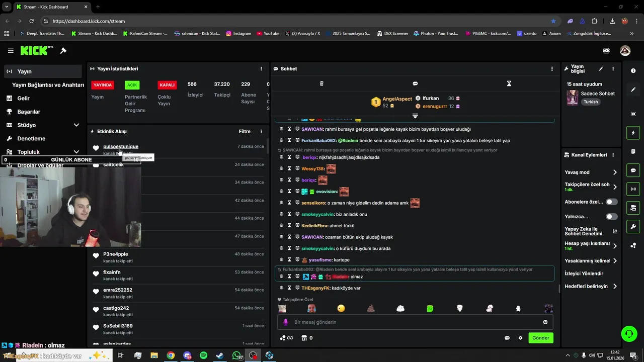Open the hamburger menu beside the Kick logo
644x362 pixels.
(x=11, y=51)
